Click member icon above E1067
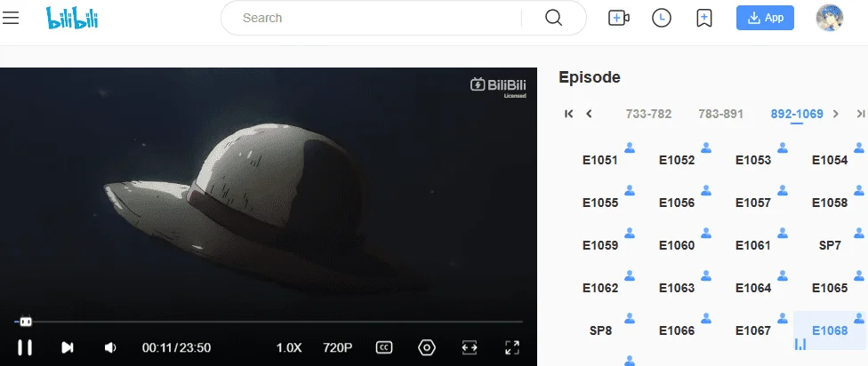 tap(783, 318)
